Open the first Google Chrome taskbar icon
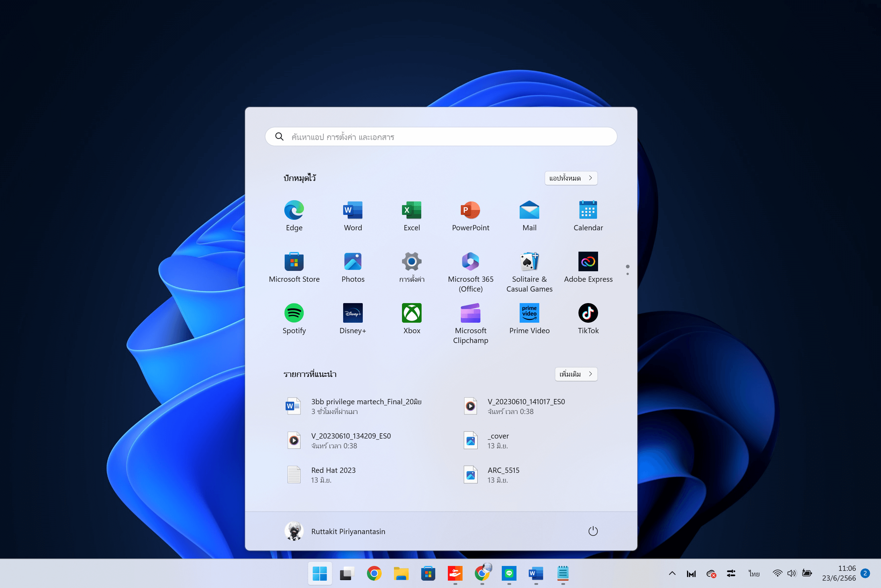Viewport: 881px width, 588px height. 374,573
